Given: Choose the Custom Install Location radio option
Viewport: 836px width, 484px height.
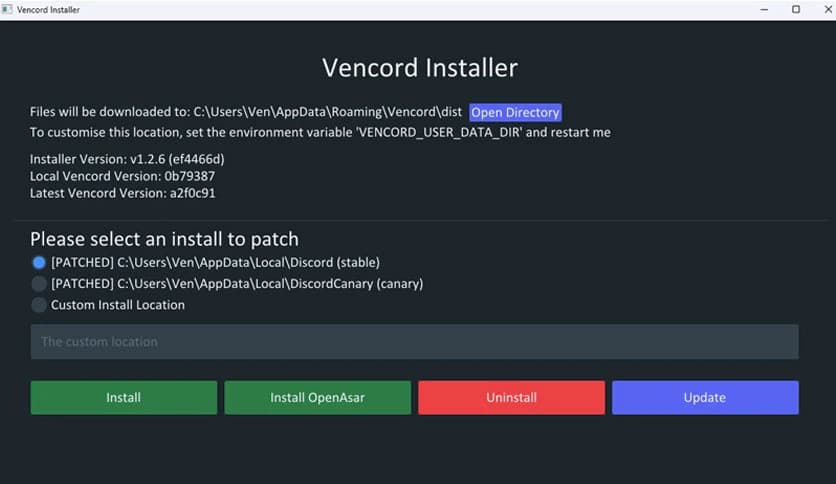Looking at the screenshot, I should (x=39, y=305).
